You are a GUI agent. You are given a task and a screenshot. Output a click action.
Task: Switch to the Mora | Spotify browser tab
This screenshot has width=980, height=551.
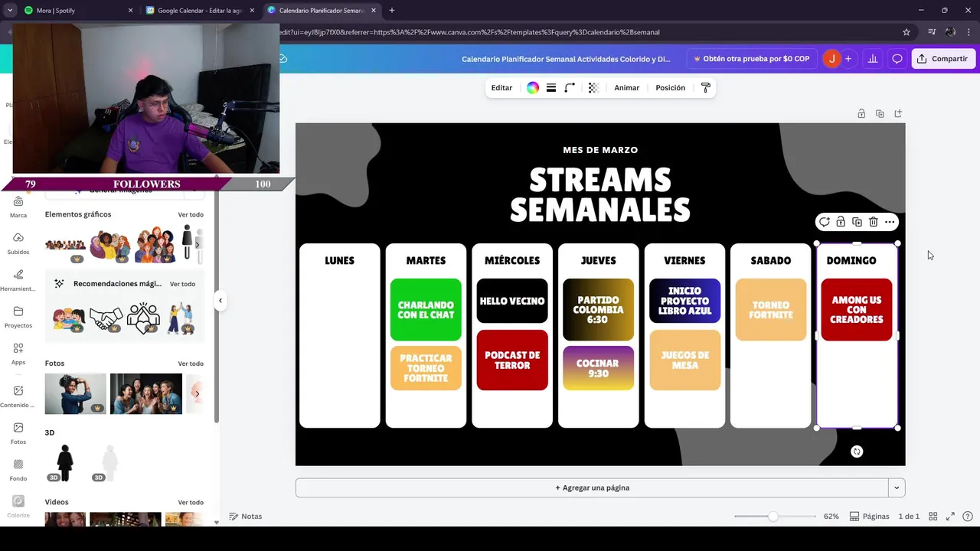pos(77,11)
